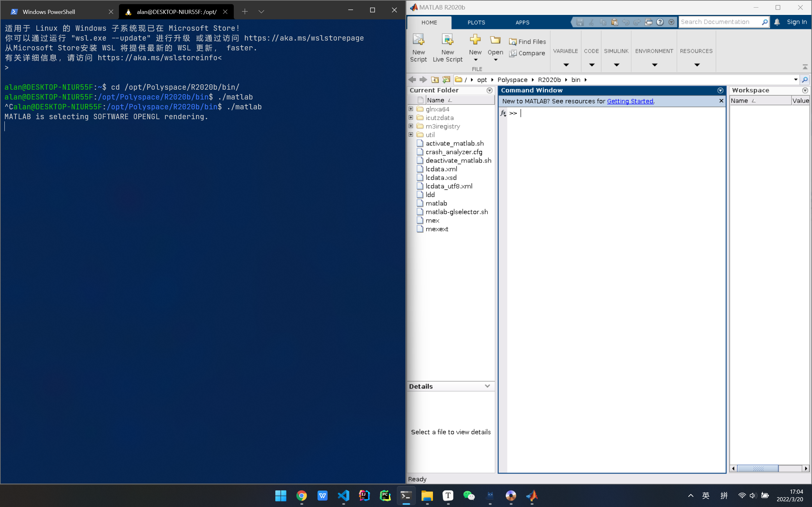Expand the util folder in Current Folder
The image size is (812, 507).
click(x=411, y=134)
